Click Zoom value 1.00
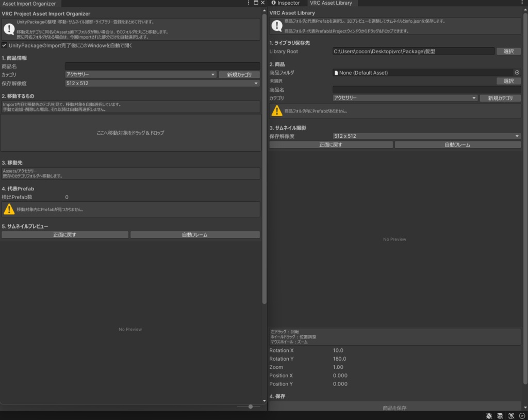 338,367
